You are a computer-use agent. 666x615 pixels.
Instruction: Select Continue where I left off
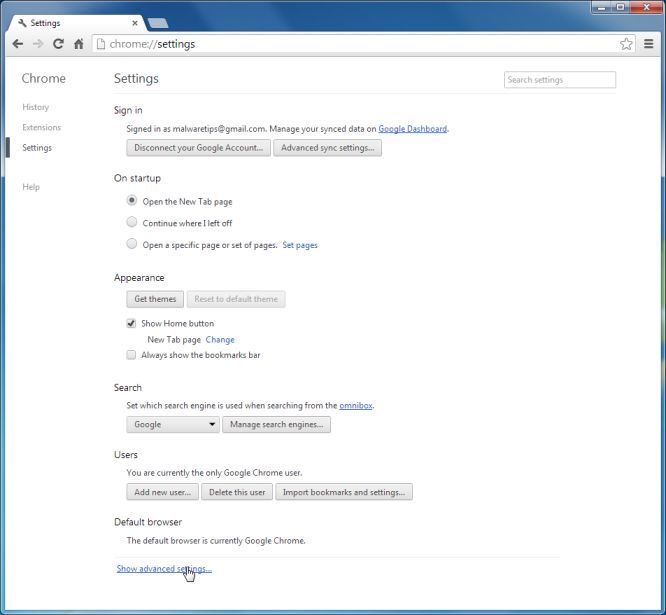[x=132, y=222]
